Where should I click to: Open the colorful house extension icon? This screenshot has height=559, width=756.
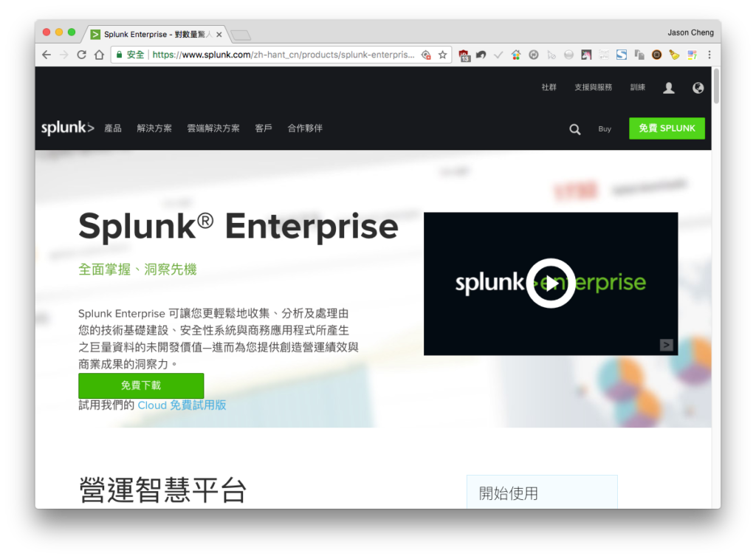(516, 55)
